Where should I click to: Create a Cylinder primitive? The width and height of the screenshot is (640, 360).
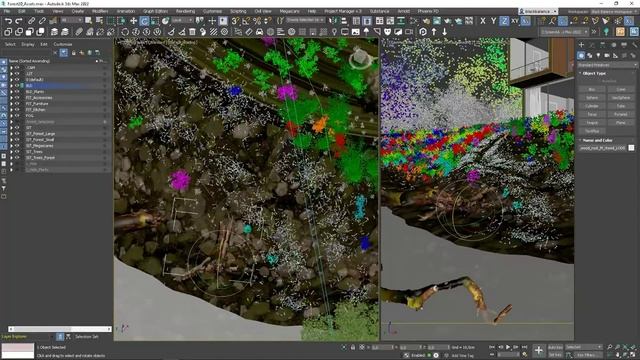pyautogui.click(x=592, y=106)
